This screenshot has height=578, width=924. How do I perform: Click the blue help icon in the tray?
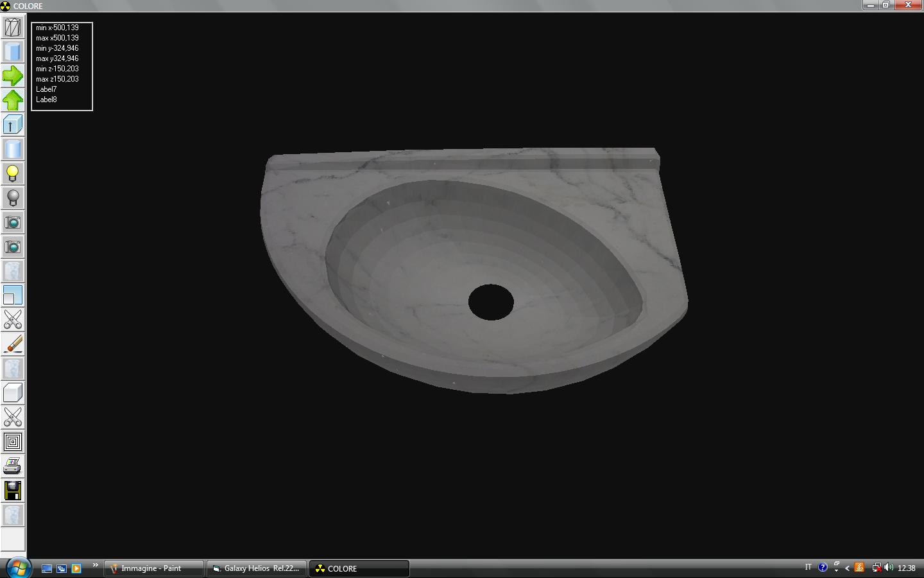tap(823, 568)
